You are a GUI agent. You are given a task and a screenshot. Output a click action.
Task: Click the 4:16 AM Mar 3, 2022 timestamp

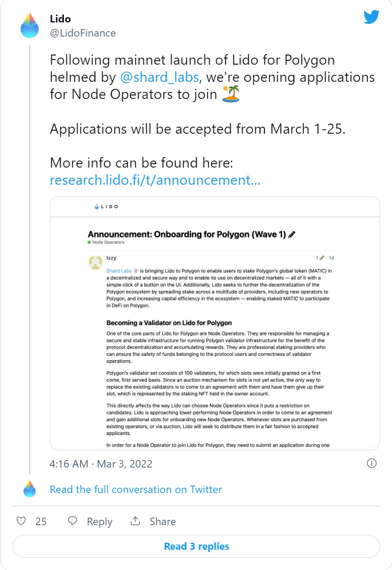pos(101,464)
